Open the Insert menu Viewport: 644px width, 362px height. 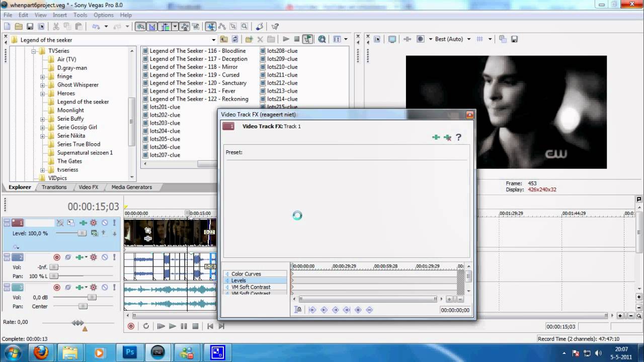(60, 15)
